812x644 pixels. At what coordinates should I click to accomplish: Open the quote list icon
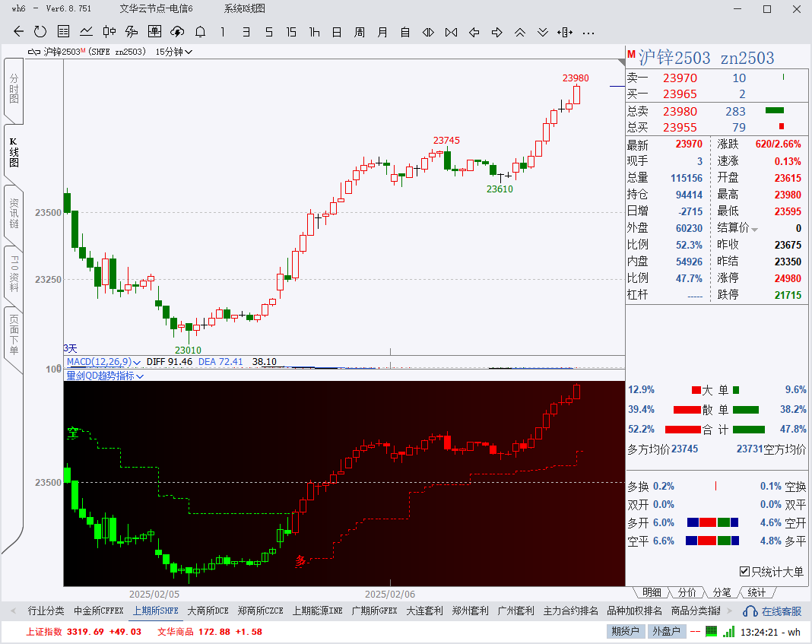click(x=64, y=32)
